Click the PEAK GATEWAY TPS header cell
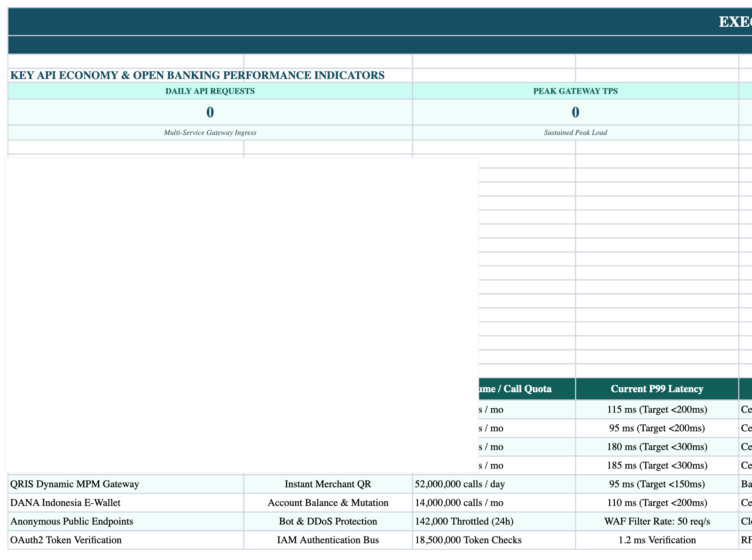Image resolution: width=752 pixels, height=560 pixels. coord(576,91)
